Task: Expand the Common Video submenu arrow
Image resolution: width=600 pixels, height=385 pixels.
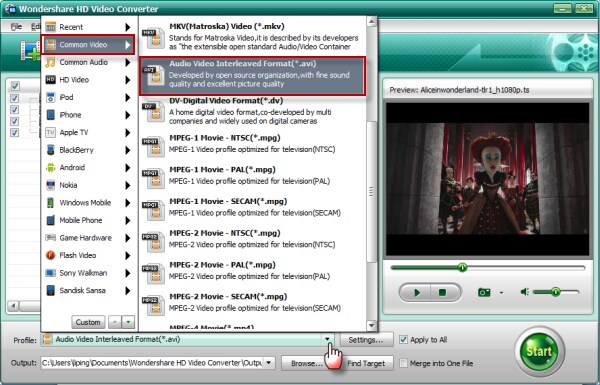Action: coord(128,45)
